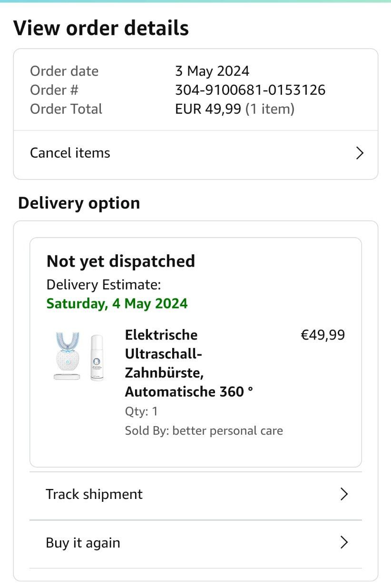
Task: Click the order date 3 May 2024
Action: (x=212, y=71)
